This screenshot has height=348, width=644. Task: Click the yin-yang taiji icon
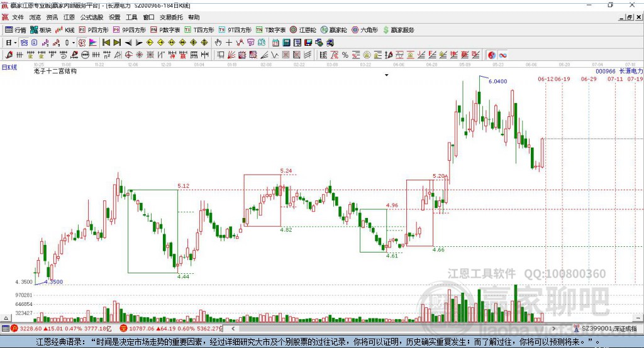click(492, 55)
